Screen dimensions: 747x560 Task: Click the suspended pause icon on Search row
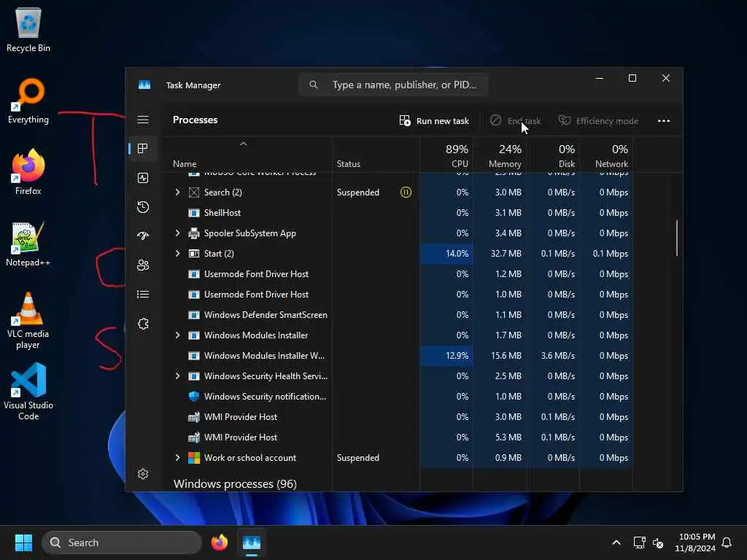(406, 192)
